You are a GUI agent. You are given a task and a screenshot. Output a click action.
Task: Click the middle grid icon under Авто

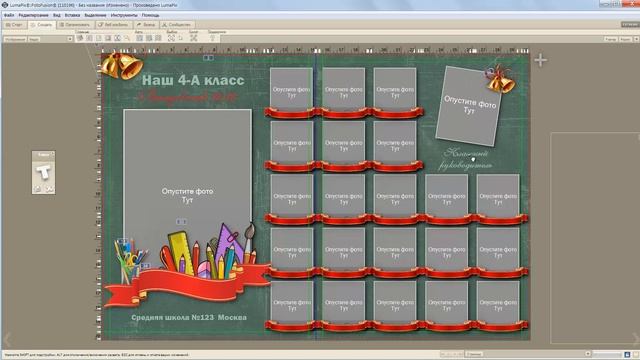coord(149,38)
